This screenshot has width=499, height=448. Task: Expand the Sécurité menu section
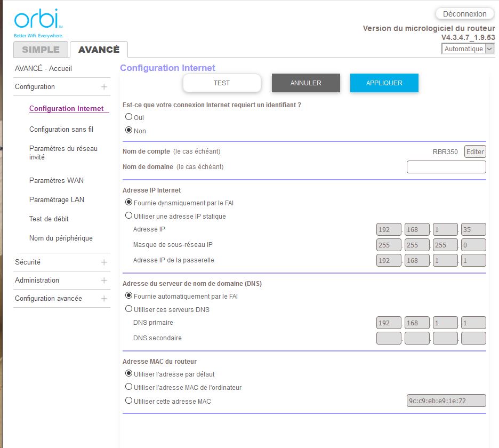pos(104,262)
